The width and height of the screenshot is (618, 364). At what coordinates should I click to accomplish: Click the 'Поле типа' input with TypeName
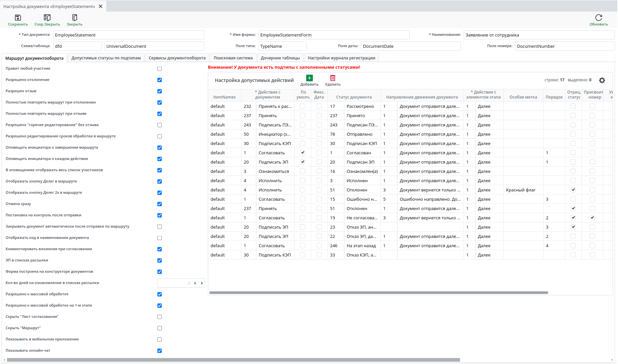click(282, 46)
